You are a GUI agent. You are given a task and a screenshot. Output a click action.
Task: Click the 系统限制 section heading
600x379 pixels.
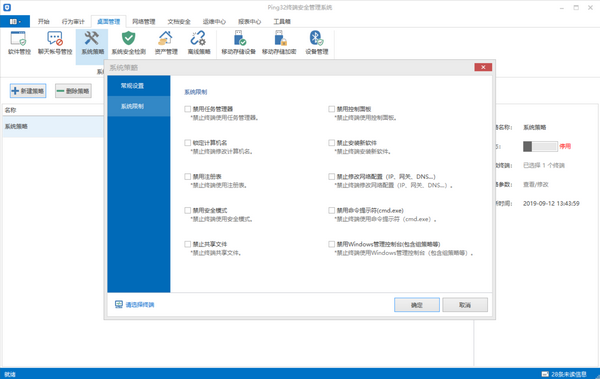tap(196, 92)
